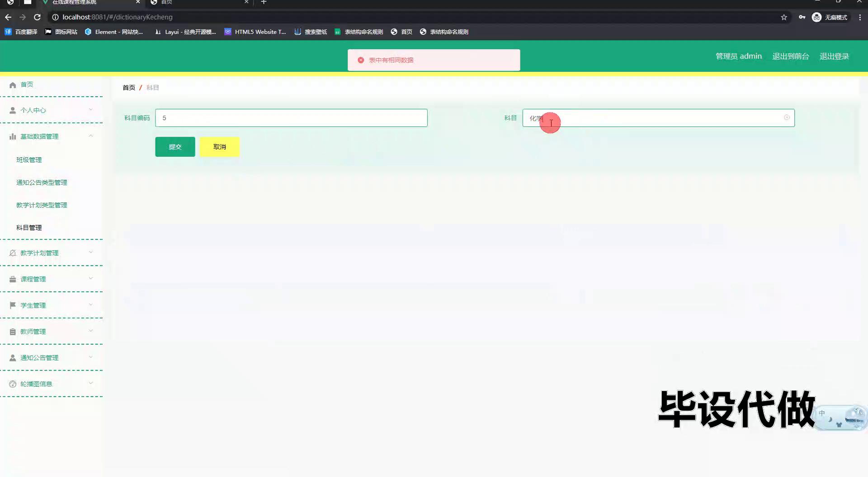This screenshot has width=868, height=477.
Task: Click the yellow 取消 button
Action: (x=219, y=147)
